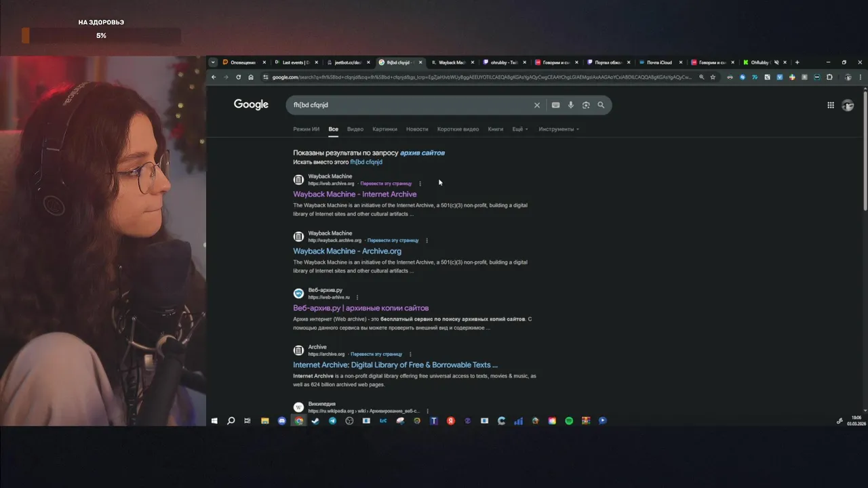Open more options for archive.org result
Screen dimensions: 868x488
point(410,354)
